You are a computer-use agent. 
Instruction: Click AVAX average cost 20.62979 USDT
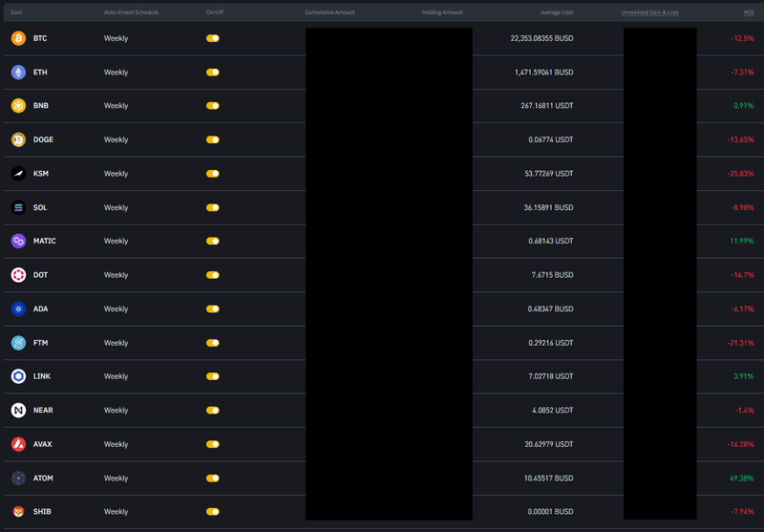point(548,444)
